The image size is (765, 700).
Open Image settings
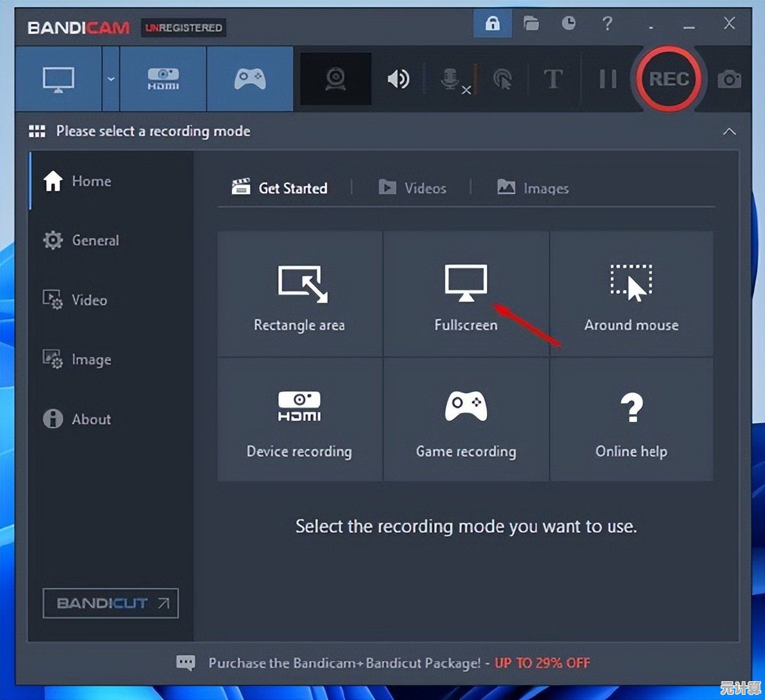tap(112, 360)
